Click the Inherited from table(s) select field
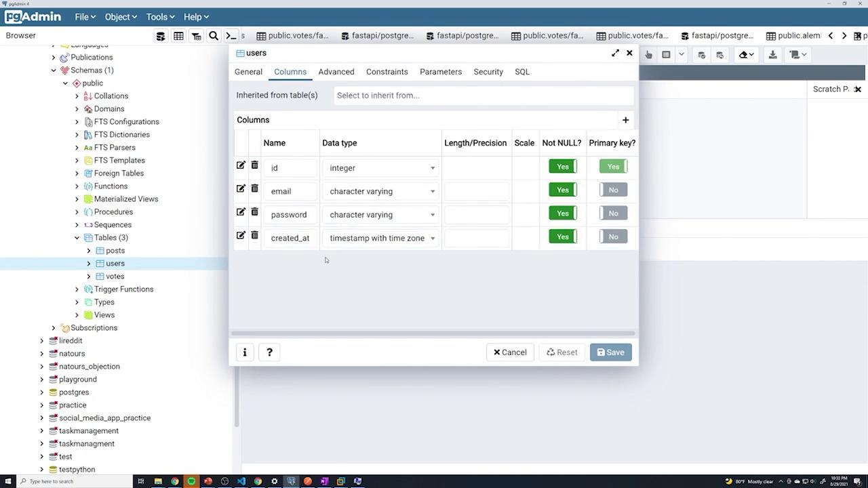This screenshot has height=488, width=868. click(484, 96)
